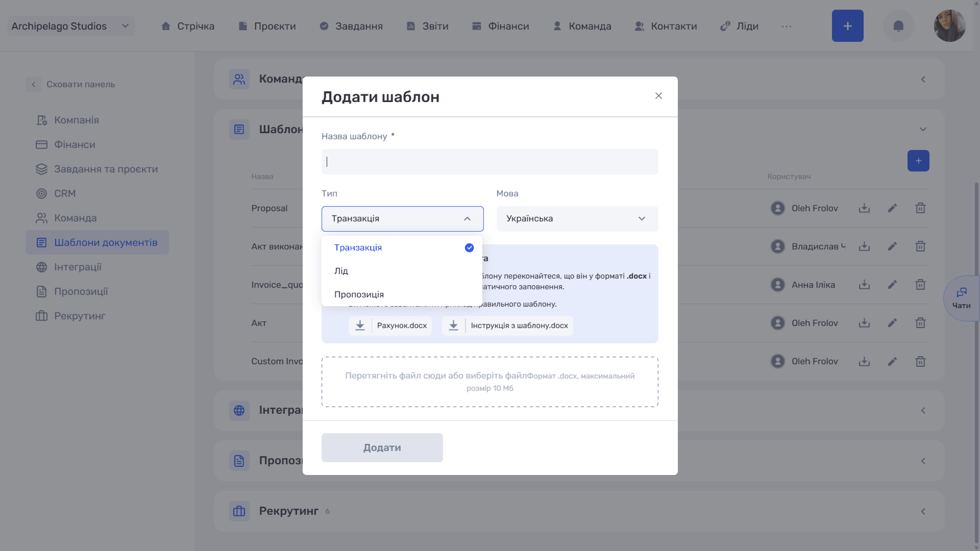The image size is (980, 551).
Task: Download the template by Владислав
Action: (x=864, y=246)
